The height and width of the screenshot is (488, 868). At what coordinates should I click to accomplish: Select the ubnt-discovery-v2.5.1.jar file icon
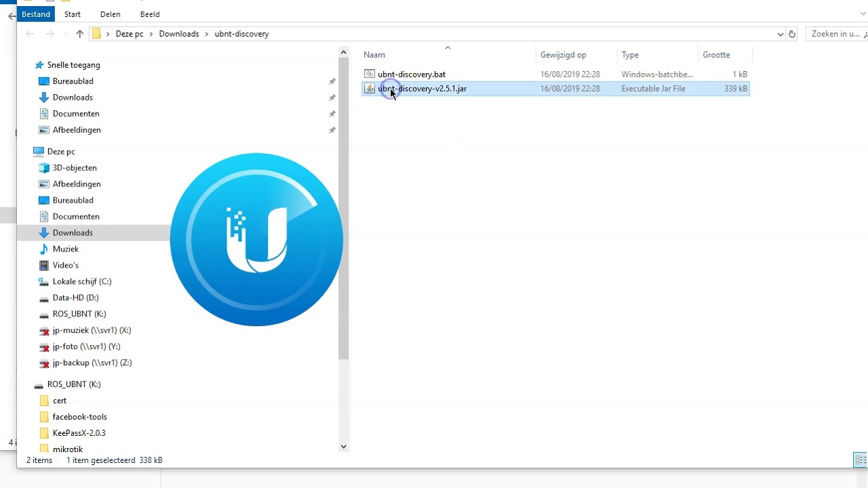click(370, 89)
